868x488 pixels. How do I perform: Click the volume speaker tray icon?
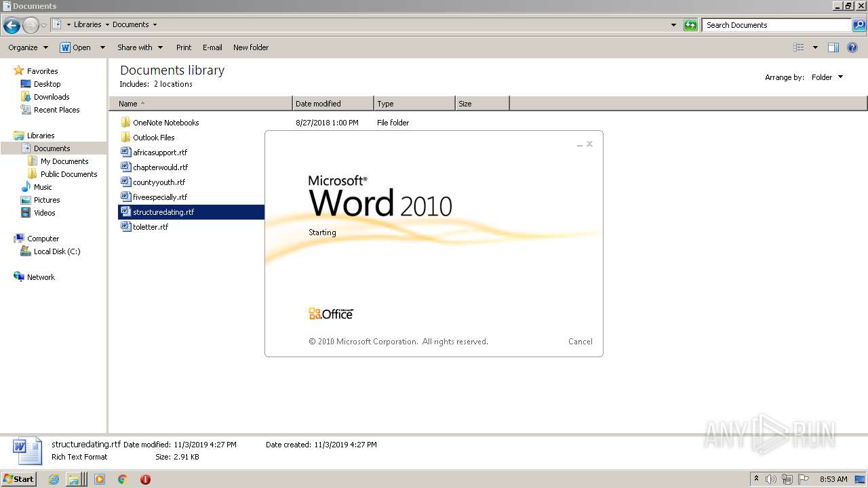(771, 479)
